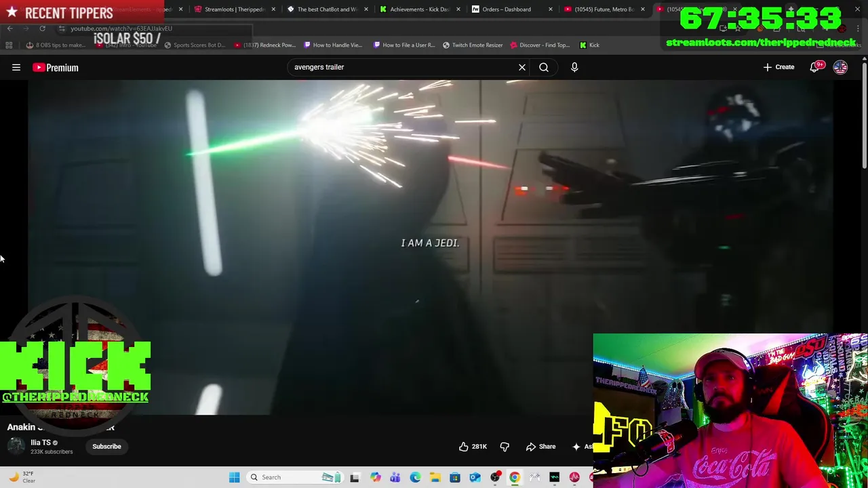868x488 pixels.
Task: Open the account avatar menu
Action: pyautogui.click(x=840, y=67)
